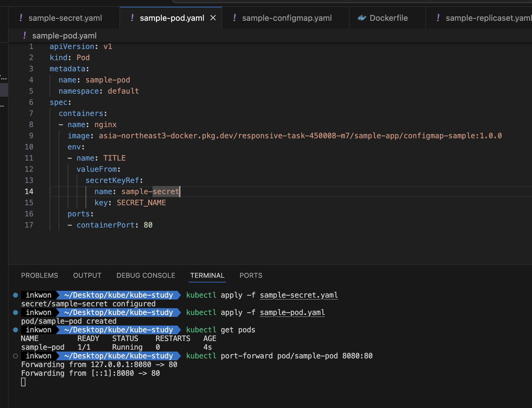Viewport: 532px width, 408px height.
Task: Click the hollow circle beside kubectl port-forward command
Action: [x=16, y=356]
